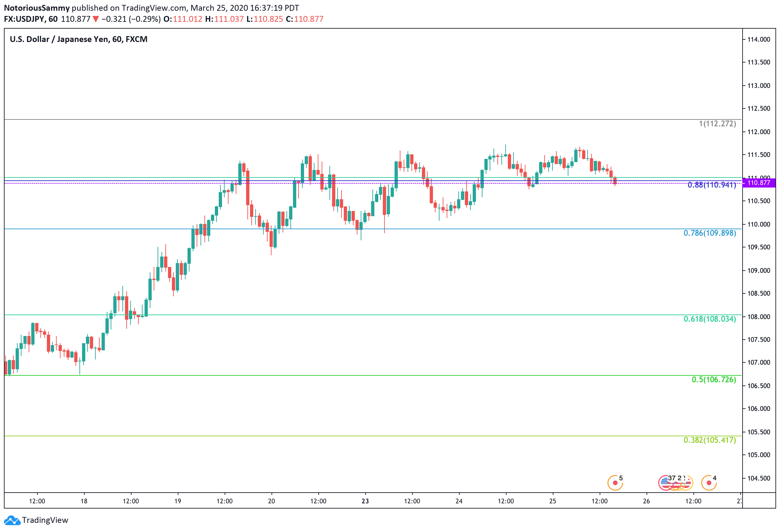Click the 'FX:USDJPY, 60' symbol text

point(31,19)
